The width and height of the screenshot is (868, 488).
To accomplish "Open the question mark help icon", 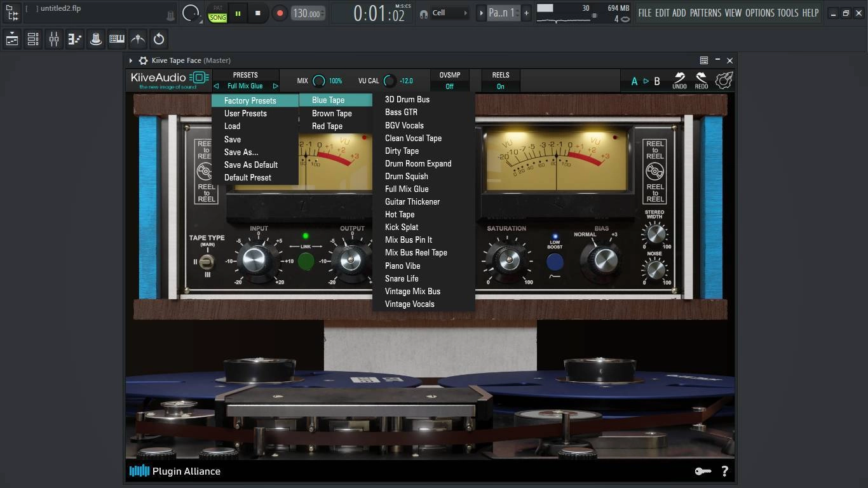I will click(x=724, y=471).
